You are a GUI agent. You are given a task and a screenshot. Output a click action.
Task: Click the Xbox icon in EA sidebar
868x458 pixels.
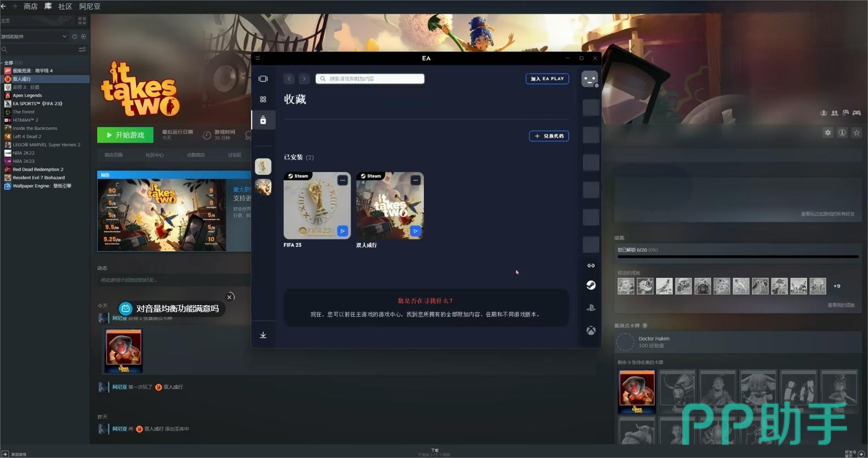point(591,330)
